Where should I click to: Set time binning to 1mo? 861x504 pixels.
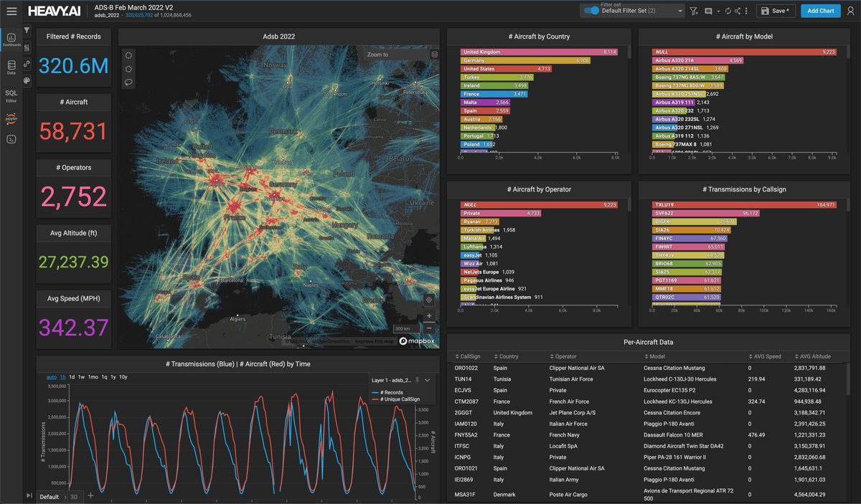93,377
